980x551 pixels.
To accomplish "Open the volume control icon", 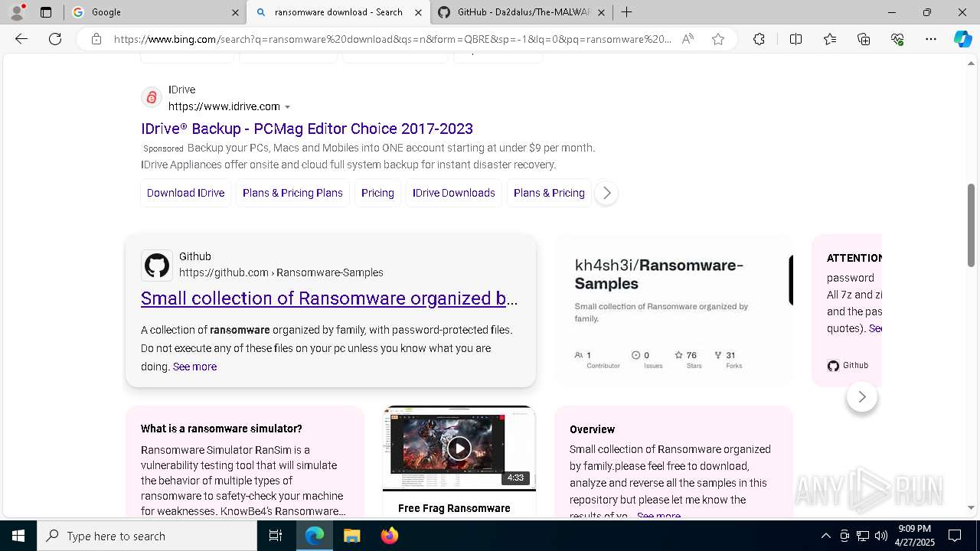I will tap(881, 536).
